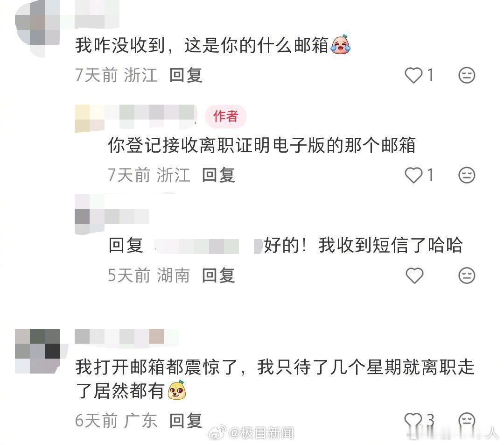The image size is (504, 445).
Task: Open the author's blurred username
Action: [x=136, y=118]
